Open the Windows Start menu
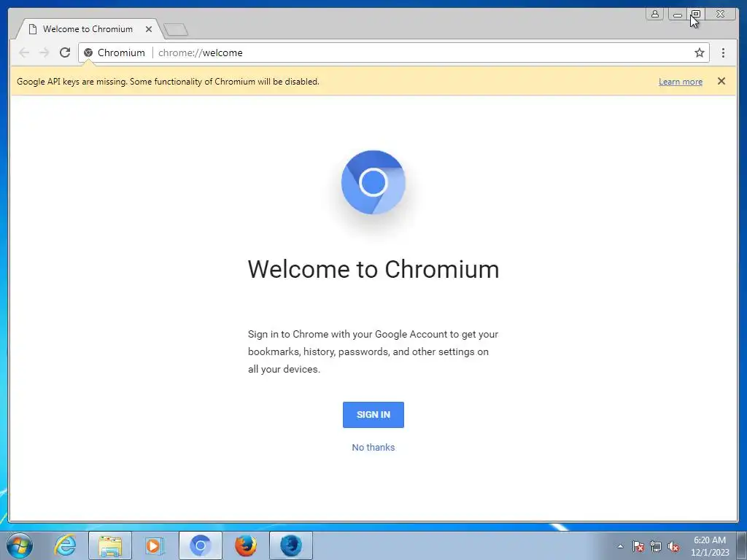Image resolution: width=747 pixels, height=560 pixels. pos(20,545)
